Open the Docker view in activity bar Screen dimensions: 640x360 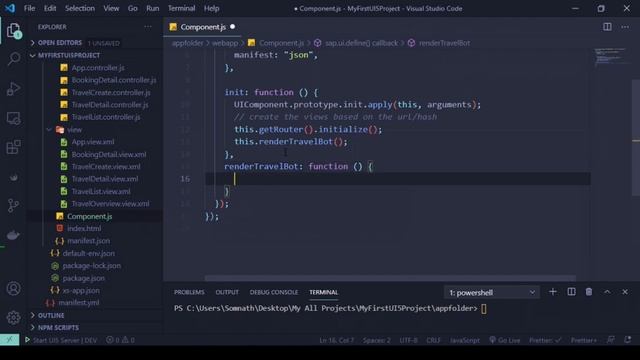[x=13, y=235]
